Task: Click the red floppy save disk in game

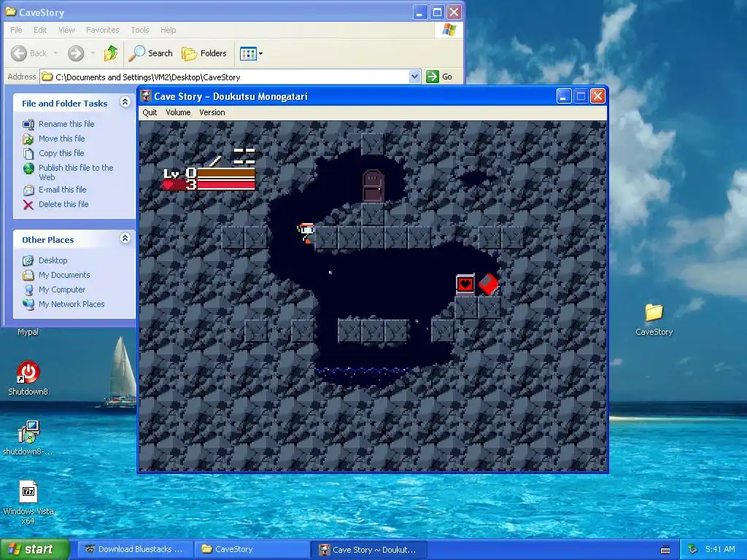Action: click(489, 284)
